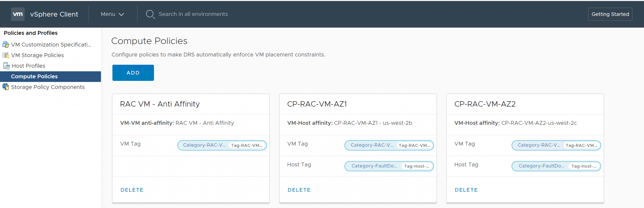This screenshot has height=208, width=644.
Task: Select Compute Policies in sidebar
Action: pyautogui.click(x=34, y=76)
